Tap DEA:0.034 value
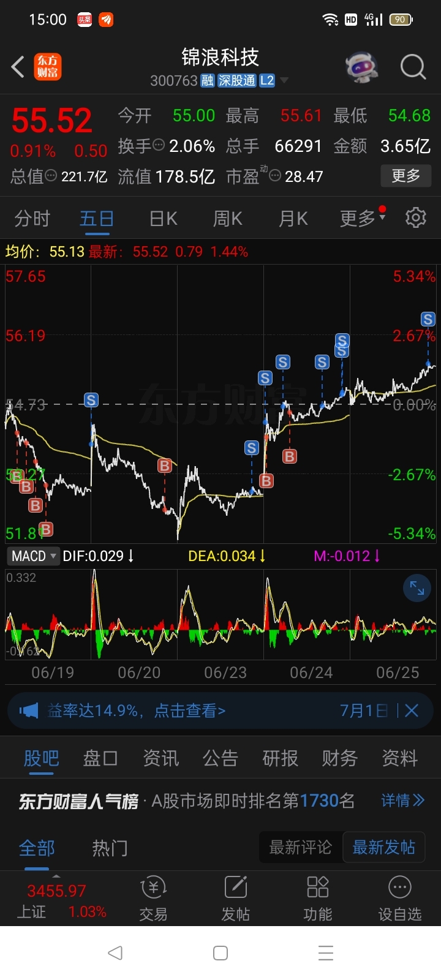The height and width of the screenshot is (980, 441). 227,556
